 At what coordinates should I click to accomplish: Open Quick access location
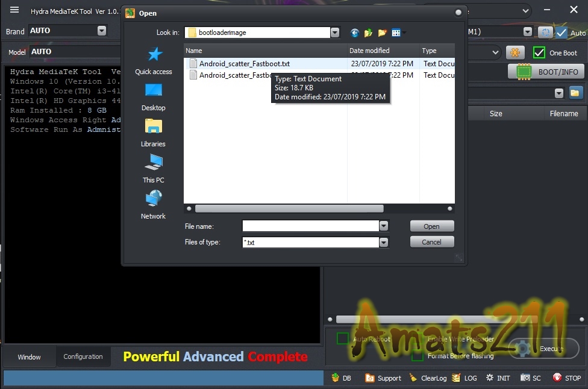point(154,61)
